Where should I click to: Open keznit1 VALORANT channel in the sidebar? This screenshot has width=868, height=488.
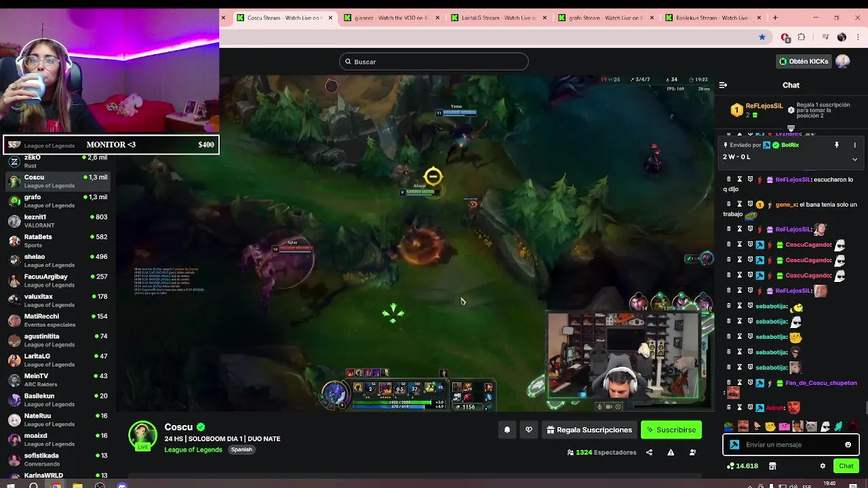(x=58, y=221)
